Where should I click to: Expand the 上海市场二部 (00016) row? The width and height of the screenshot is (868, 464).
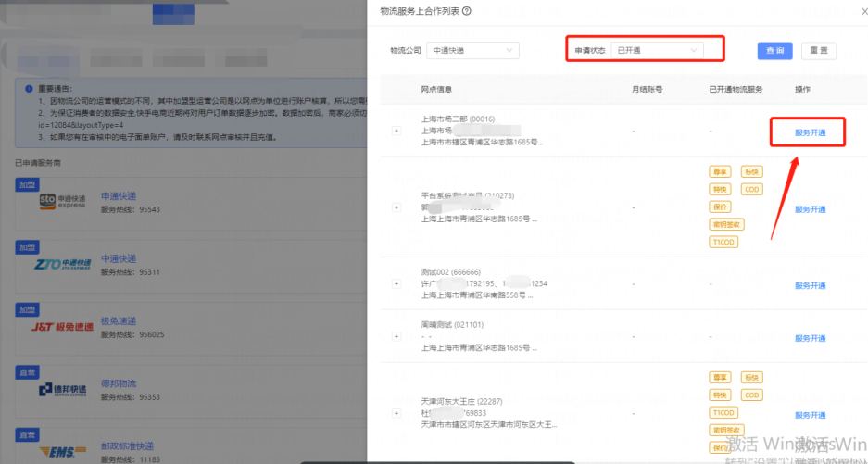pos(396,132)
